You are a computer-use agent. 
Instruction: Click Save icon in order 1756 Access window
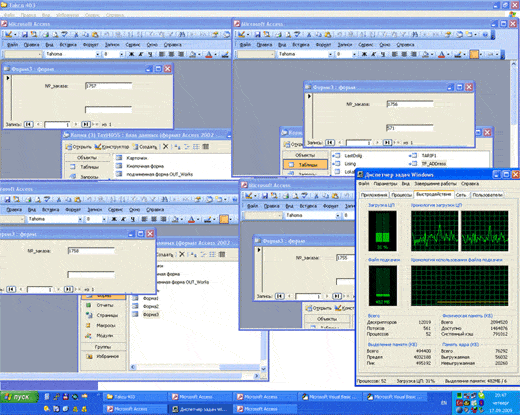click(x=257, y=34)
